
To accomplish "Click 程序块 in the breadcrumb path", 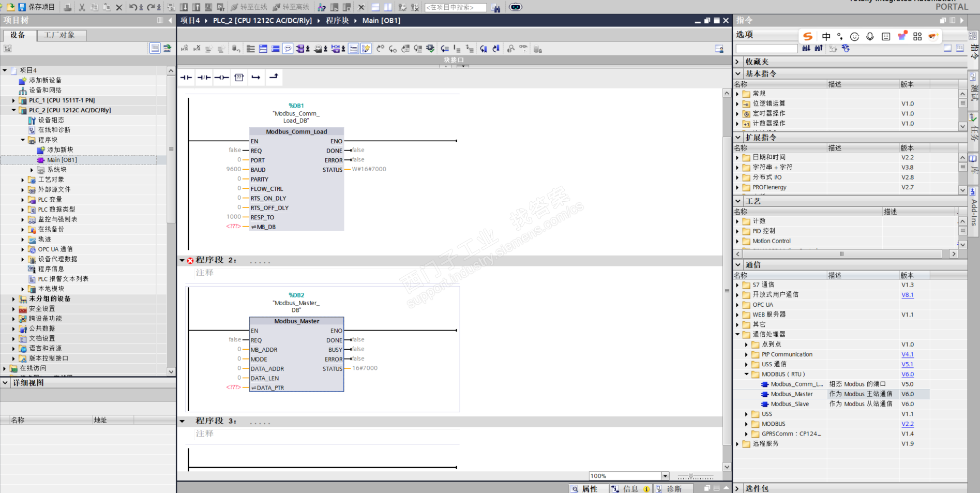I will click(x=337, y=21).
